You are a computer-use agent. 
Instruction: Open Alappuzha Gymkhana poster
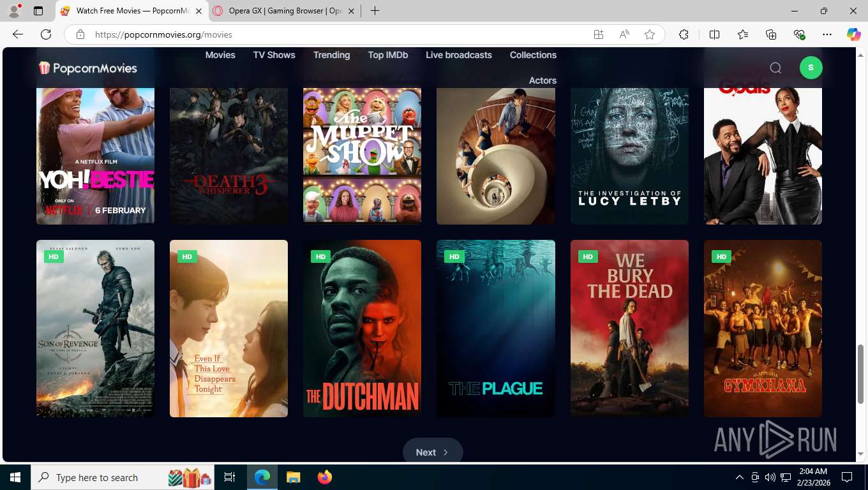[763, 329]
